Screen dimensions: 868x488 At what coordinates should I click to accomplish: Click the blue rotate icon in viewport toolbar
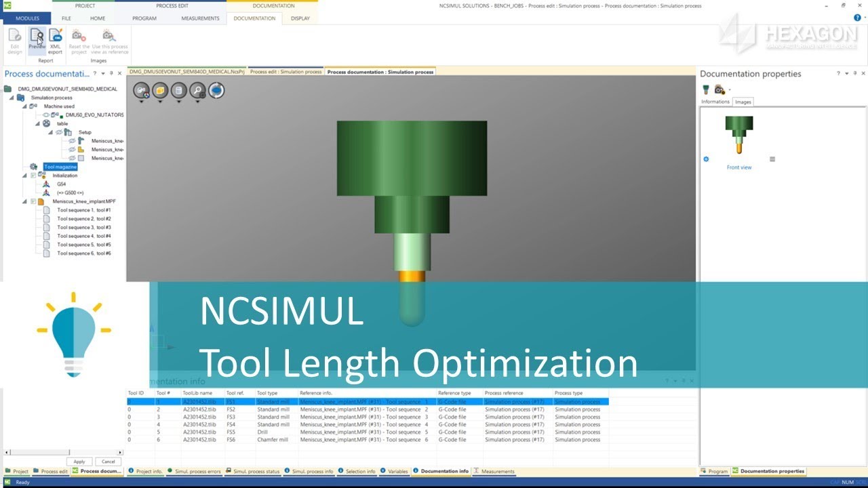(216, 90)
